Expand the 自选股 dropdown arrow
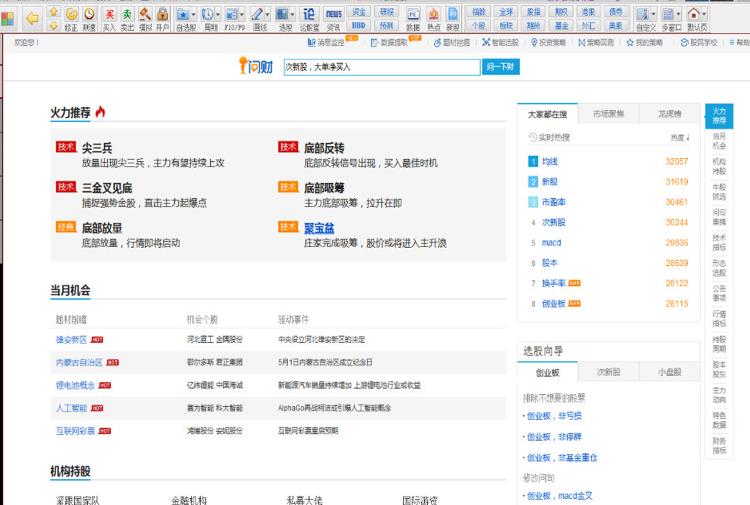Screen dimensions: 750x505 (193, 14)
